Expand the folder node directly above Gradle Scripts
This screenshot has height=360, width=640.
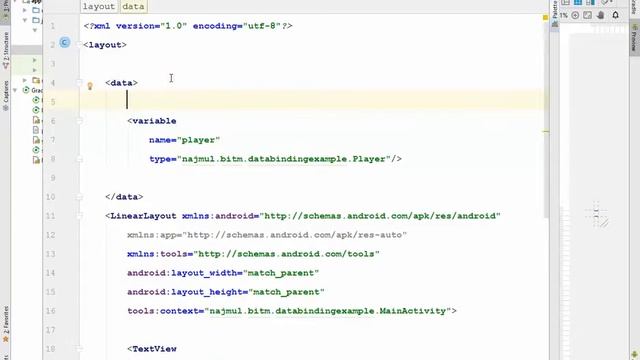[25, 80]
